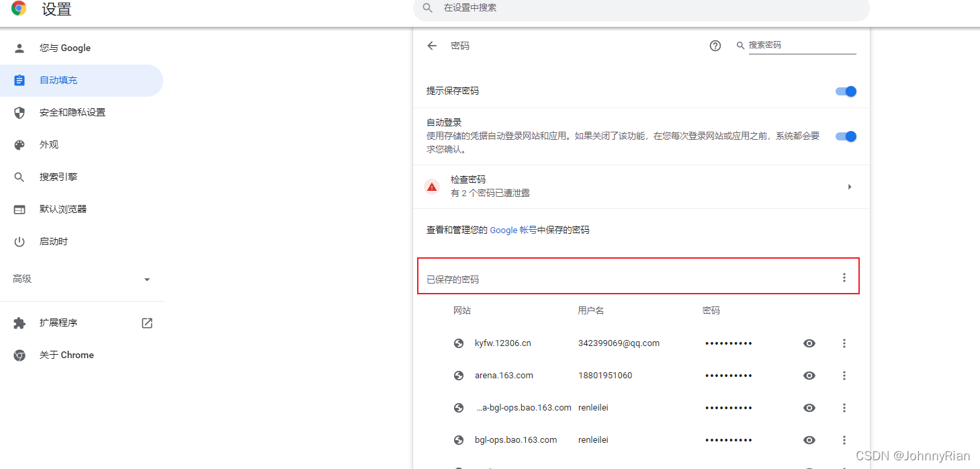Click the power icon for 启动时

click(19, 241)
